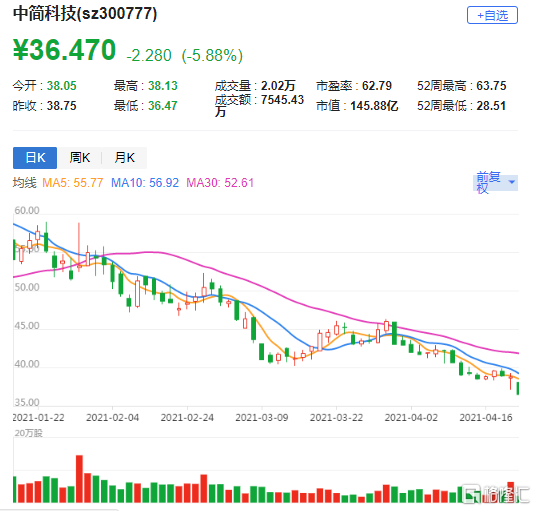Click 市值 market cap 145.88亿
This screenshot has height=511, width=536.
tap(374, 106)
